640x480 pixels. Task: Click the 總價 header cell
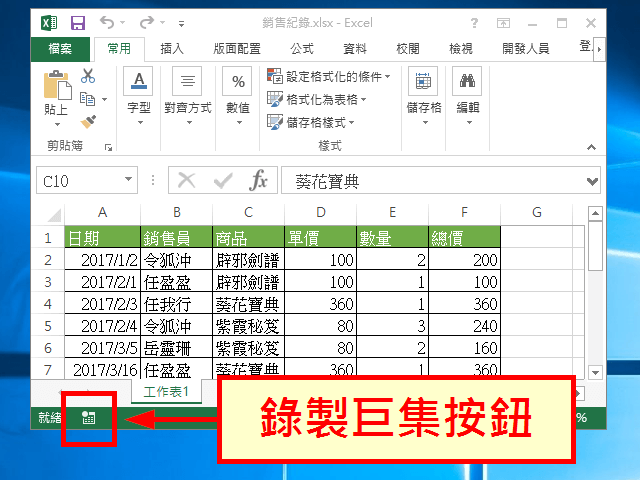coord(464,238)
